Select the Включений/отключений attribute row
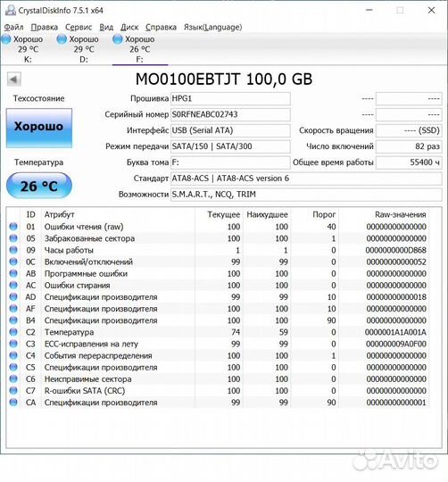Screen dimensions: 448x482 pyautogui.click(x=218, y=262)
